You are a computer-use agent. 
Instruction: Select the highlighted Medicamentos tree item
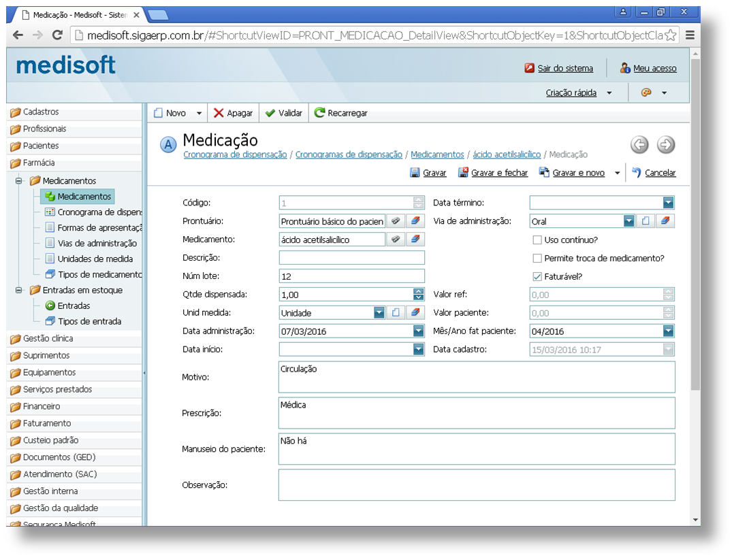[x=78, y=197]
